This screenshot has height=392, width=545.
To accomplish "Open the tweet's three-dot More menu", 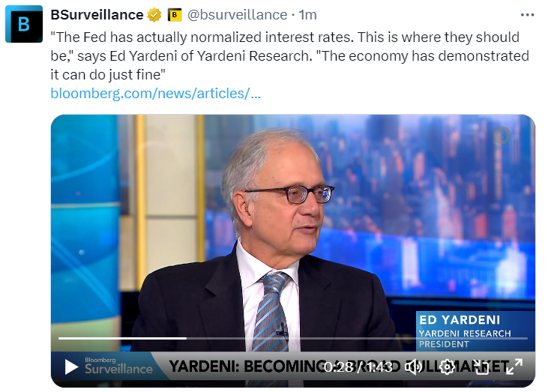I will (x=528, y=15).
